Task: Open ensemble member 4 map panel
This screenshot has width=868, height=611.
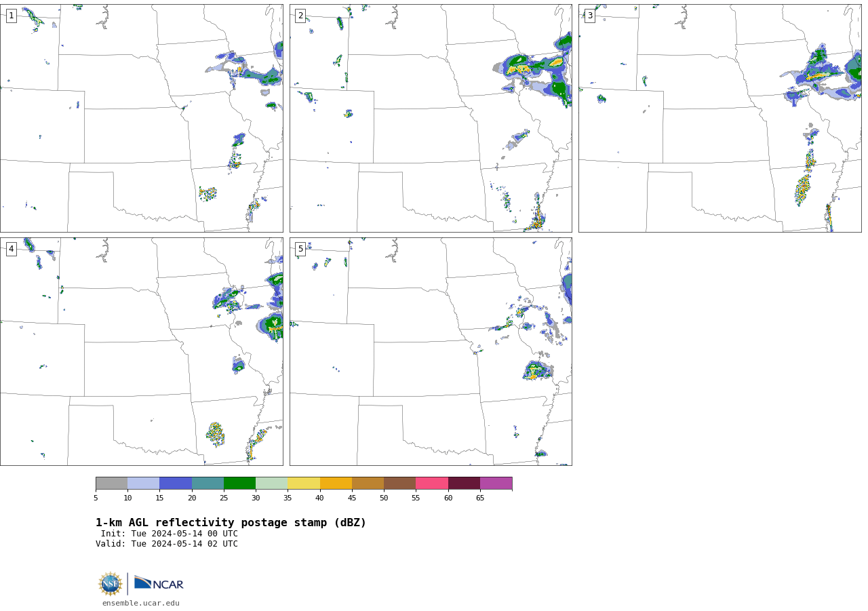Action: (x=141, y=351)
